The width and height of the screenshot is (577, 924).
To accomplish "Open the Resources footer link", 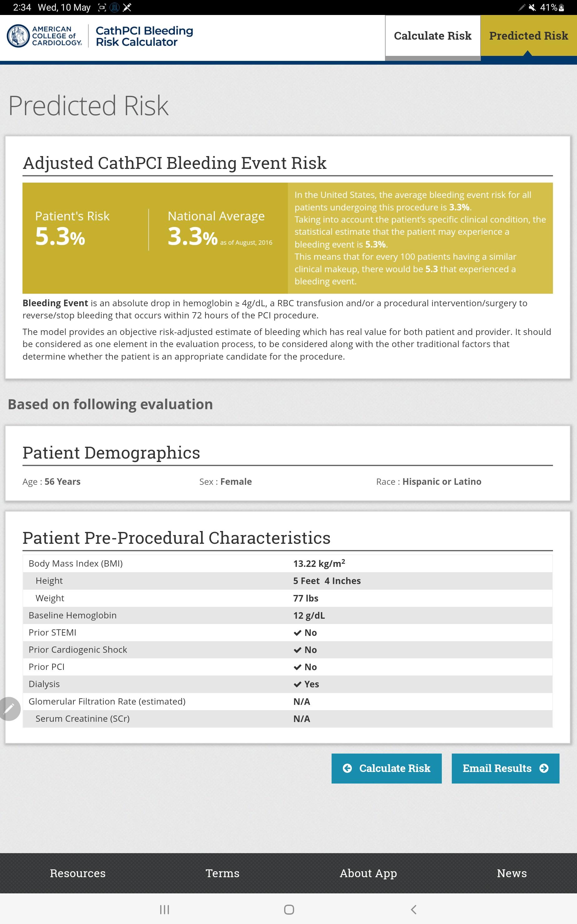I will 78,873.
